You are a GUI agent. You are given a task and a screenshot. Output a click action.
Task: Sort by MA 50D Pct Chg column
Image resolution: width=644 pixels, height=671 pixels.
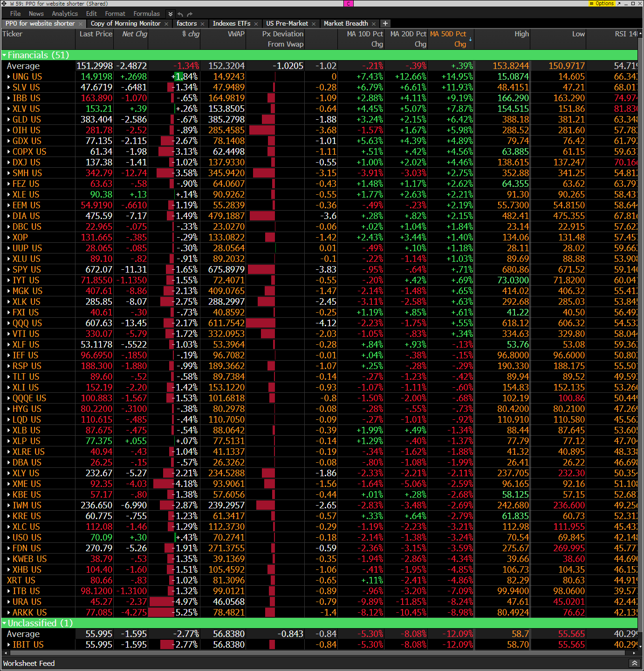pos(448,39)
